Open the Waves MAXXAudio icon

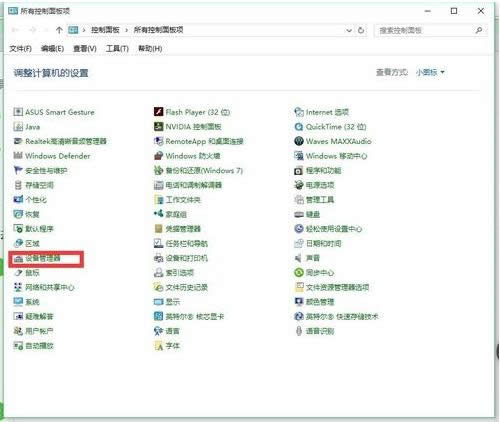pos(299,141)
